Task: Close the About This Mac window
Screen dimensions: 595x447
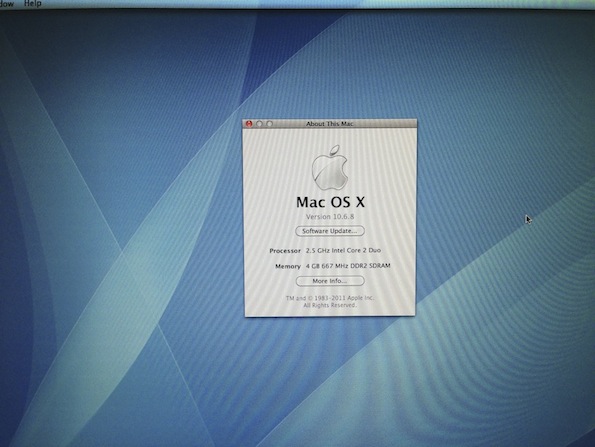Action: click(x=249, y=124)
